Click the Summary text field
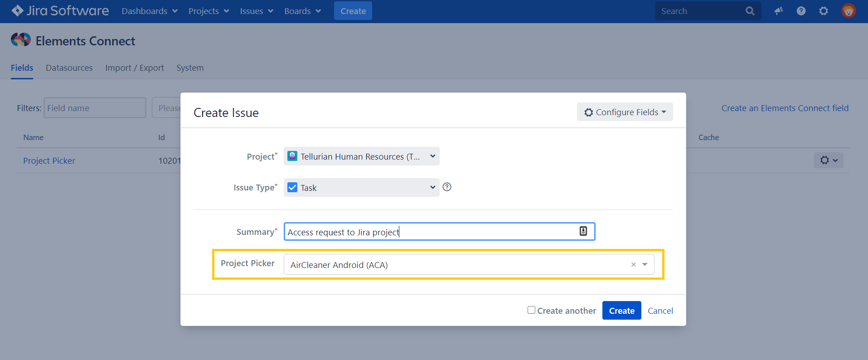 [431, 232]
